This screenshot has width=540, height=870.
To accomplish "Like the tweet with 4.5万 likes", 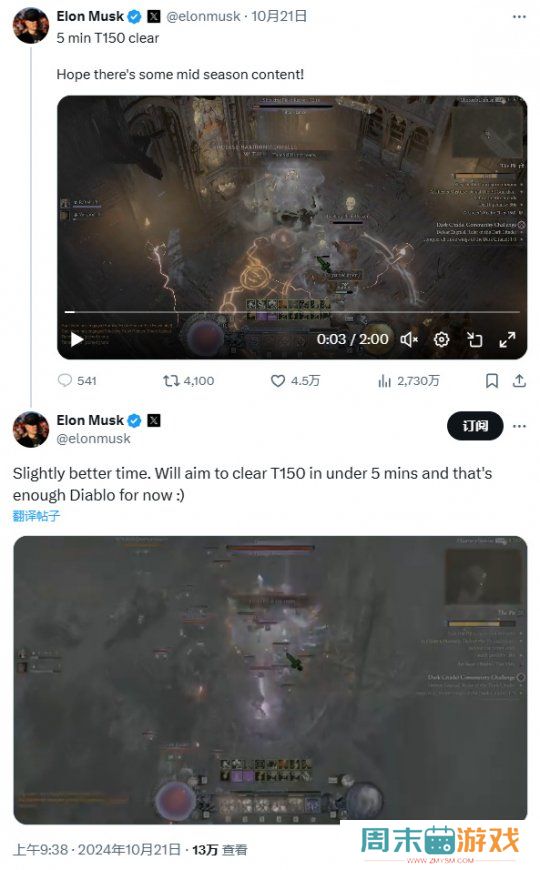I will click(295, 381).
